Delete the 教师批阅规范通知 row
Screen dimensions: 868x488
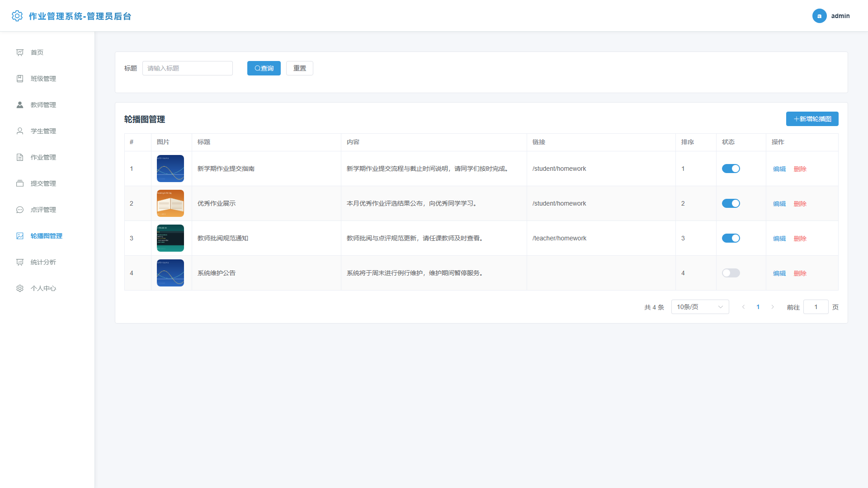[800, 239]
